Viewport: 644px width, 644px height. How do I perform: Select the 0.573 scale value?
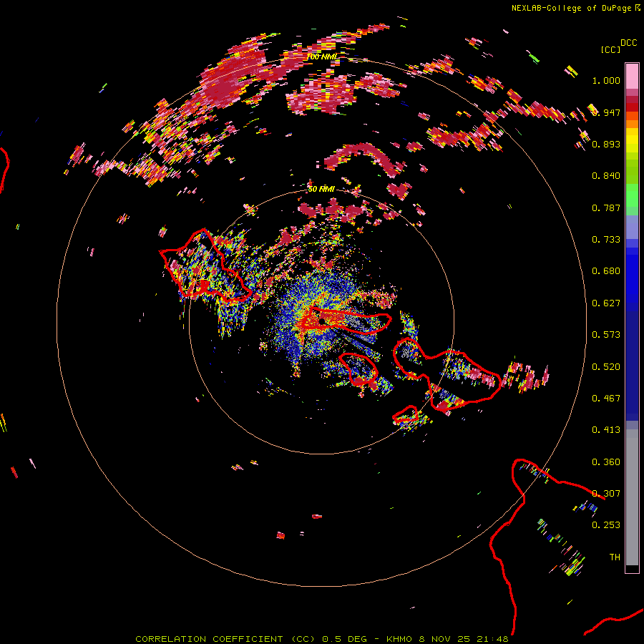point(606,335)
